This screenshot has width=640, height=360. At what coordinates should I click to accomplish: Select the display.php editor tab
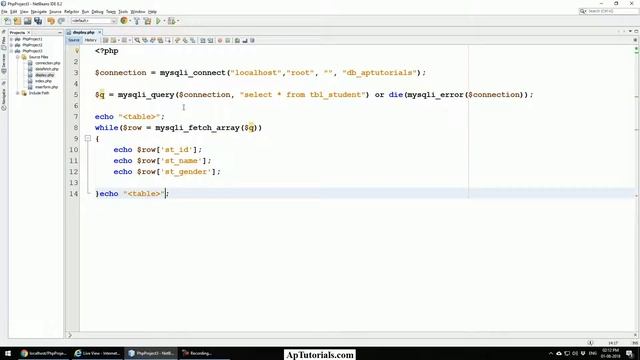[84, 32]
